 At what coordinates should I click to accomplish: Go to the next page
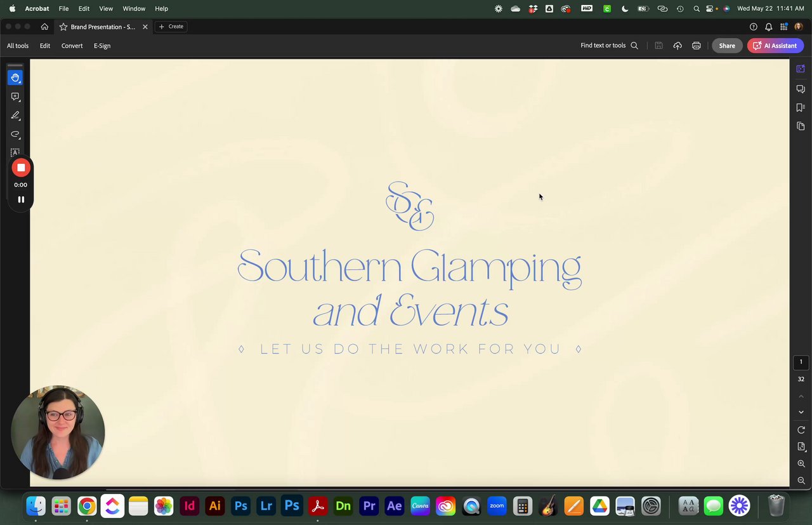coord(801,412)
